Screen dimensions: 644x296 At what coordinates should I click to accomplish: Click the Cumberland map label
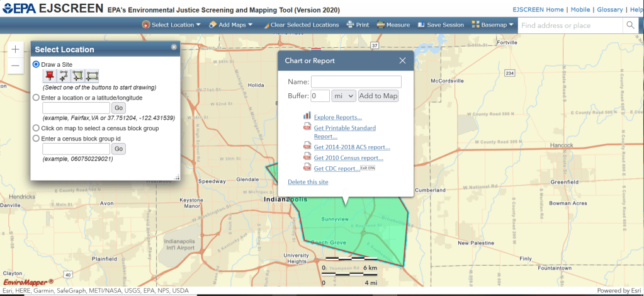430,190
